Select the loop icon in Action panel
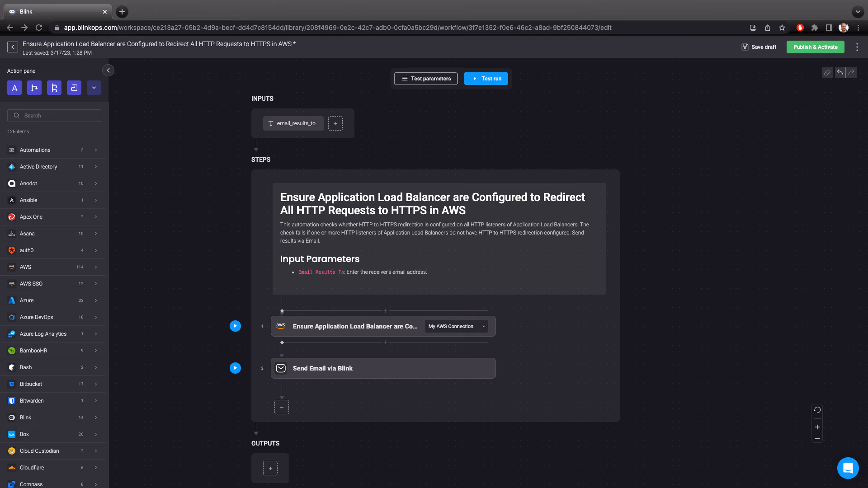868x488 pixels. coord(74,88)
